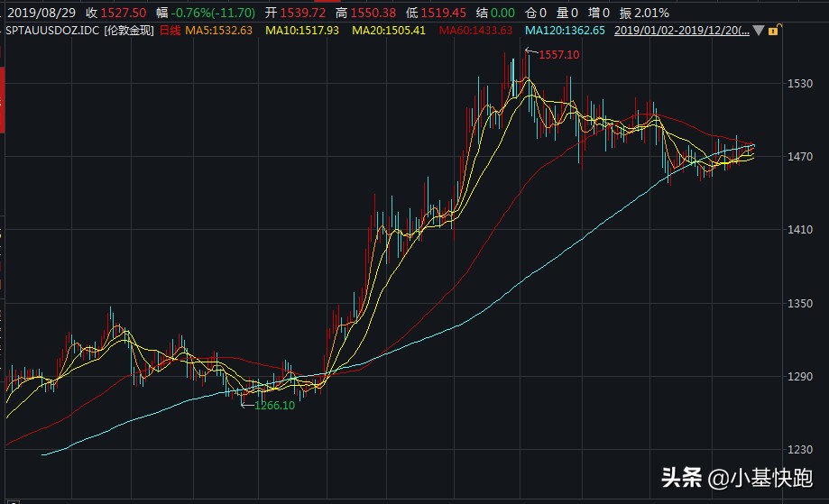Screen dimensions: 829x504
Task: Click the MA60:1433.63 indicator label
Action: tap(475, 31)
